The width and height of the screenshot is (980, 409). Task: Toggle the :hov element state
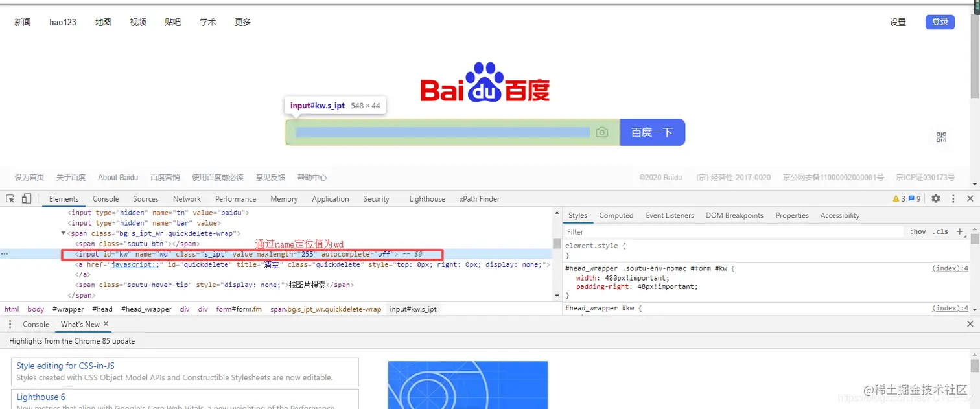click(918, 231)
